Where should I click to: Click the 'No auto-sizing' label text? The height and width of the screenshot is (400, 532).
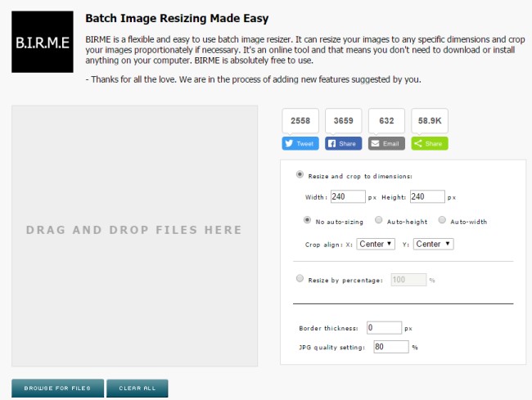pos(340,222)
